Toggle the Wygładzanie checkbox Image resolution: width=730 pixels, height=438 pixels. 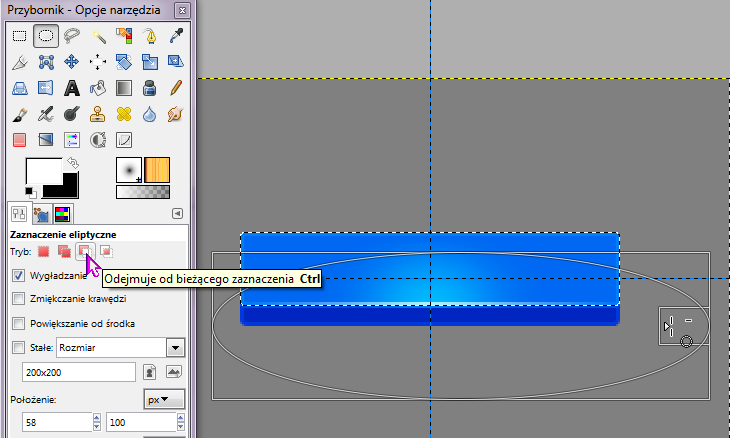tap(18, 275)
